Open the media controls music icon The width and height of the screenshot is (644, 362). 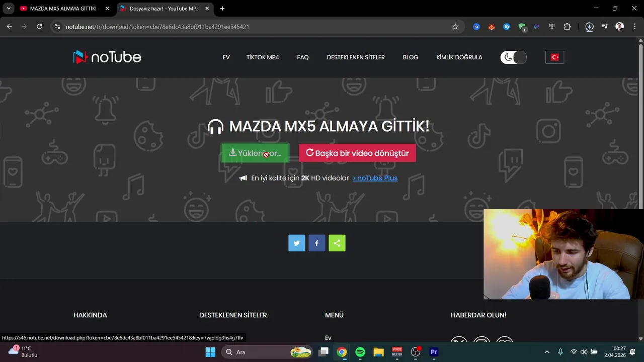[605, 27]
